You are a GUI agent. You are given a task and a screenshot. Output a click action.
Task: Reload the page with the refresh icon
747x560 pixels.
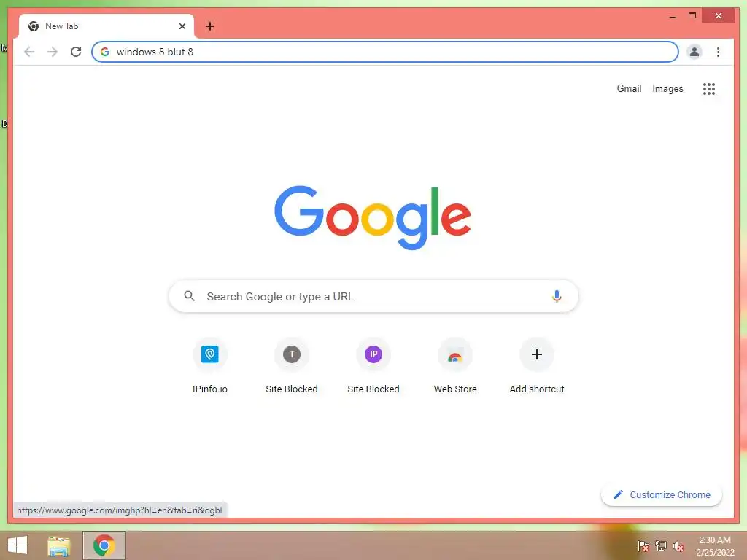76,52
